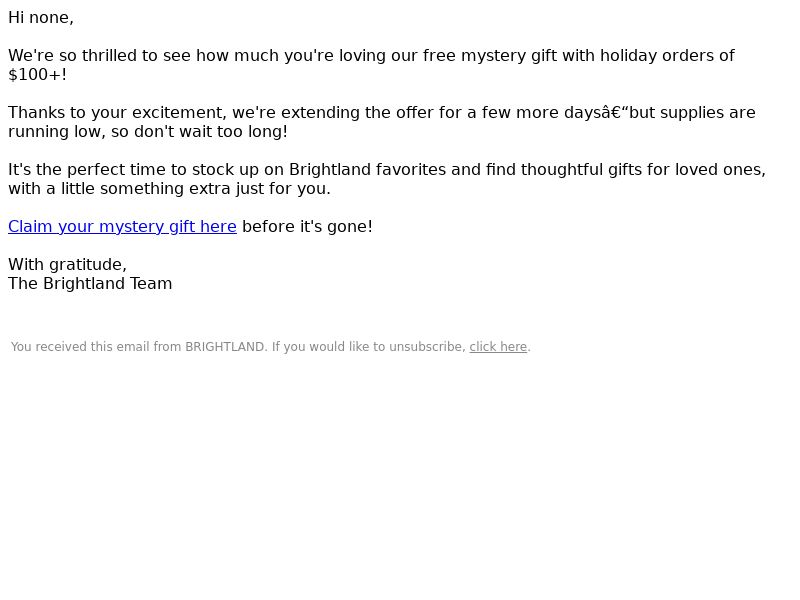800x600 pixels.
Task: Click the word 'Brightland' in the third paragraph
Action: 330,169
